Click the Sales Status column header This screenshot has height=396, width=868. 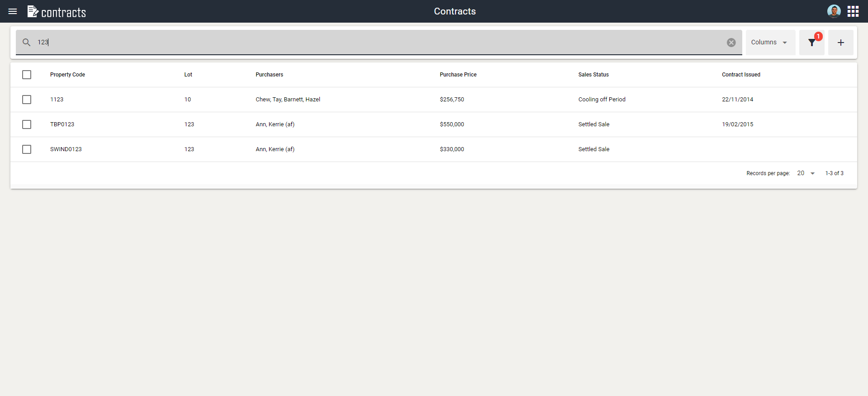pos(593,75)
